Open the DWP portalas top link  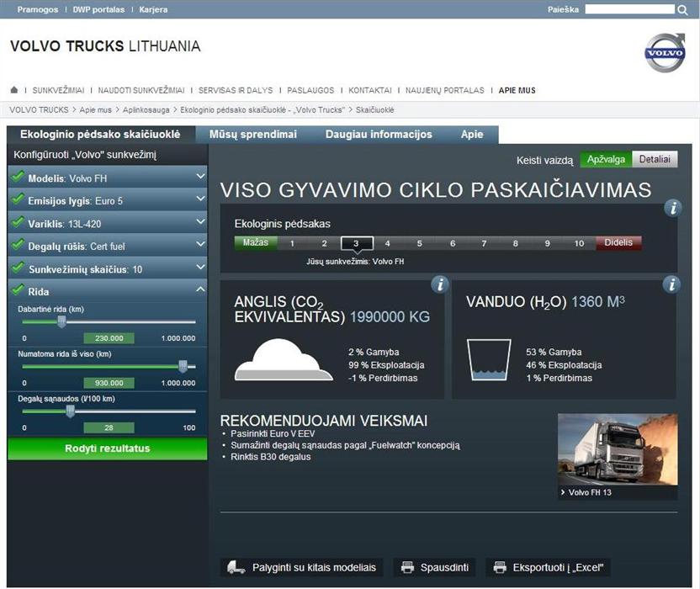98,9
